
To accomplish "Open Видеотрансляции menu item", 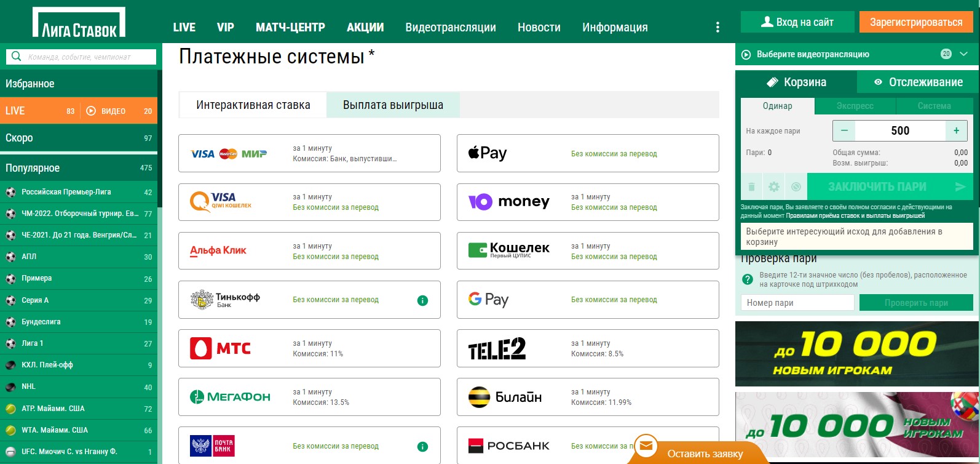I will pos(451,27).
